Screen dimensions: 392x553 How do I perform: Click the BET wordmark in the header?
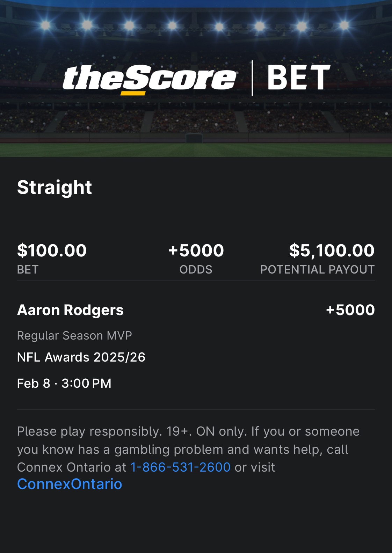coord(299,78)
